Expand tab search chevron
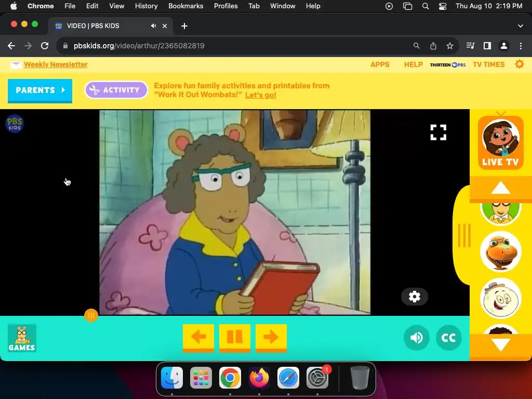 [520, 26]
